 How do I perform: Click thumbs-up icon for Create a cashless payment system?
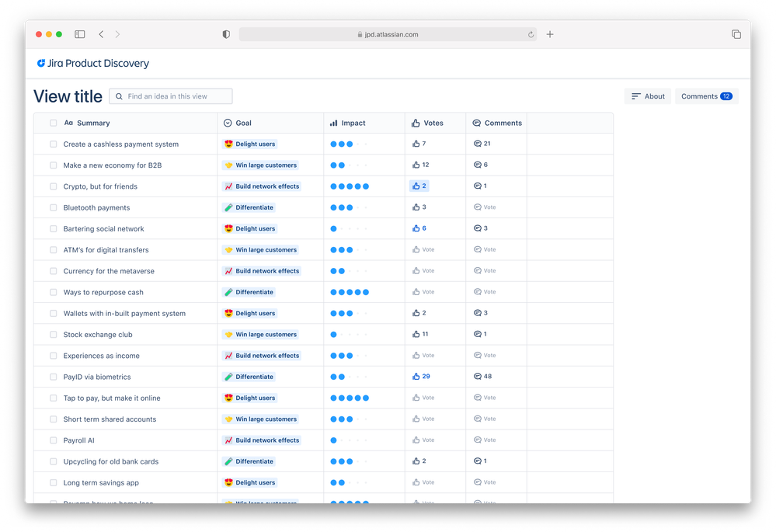point(416,144)
